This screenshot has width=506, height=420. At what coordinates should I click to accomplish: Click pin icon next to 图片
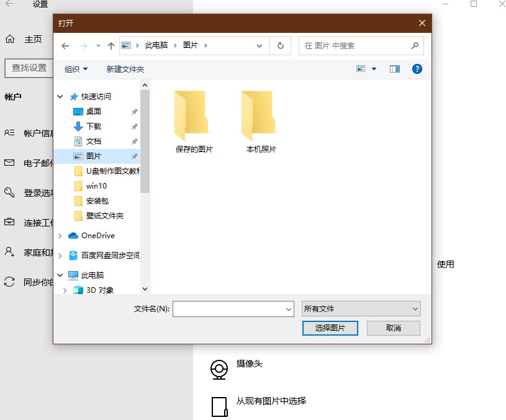[135, 156]
